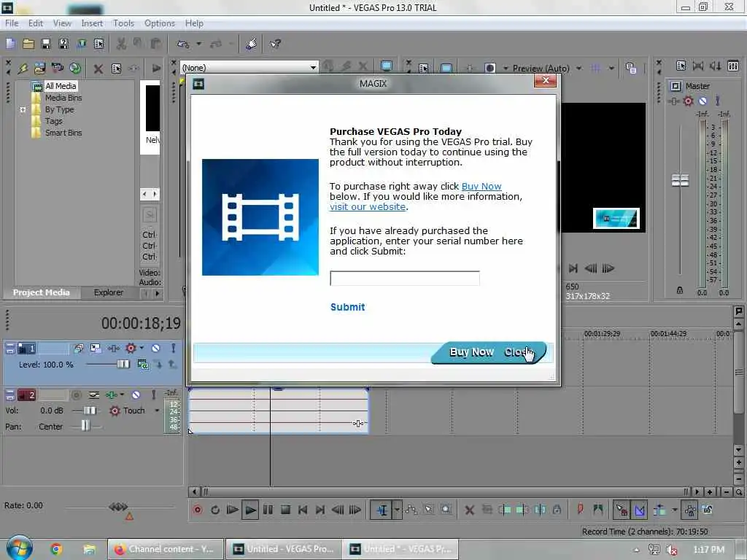Click the Save floppy disk icon
The width and height of the screenshot is (747, 560).
[46, 44]
